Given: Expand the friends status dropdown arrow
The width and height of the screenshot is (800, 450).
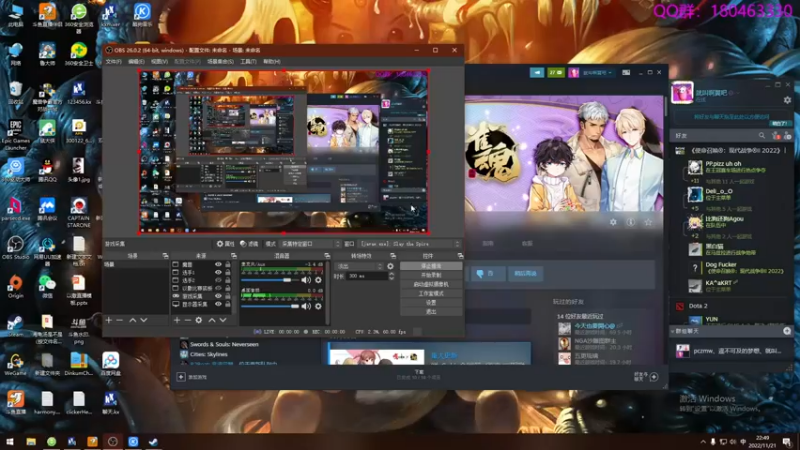Looking at the screenshot, I should [x=738, y=93].
